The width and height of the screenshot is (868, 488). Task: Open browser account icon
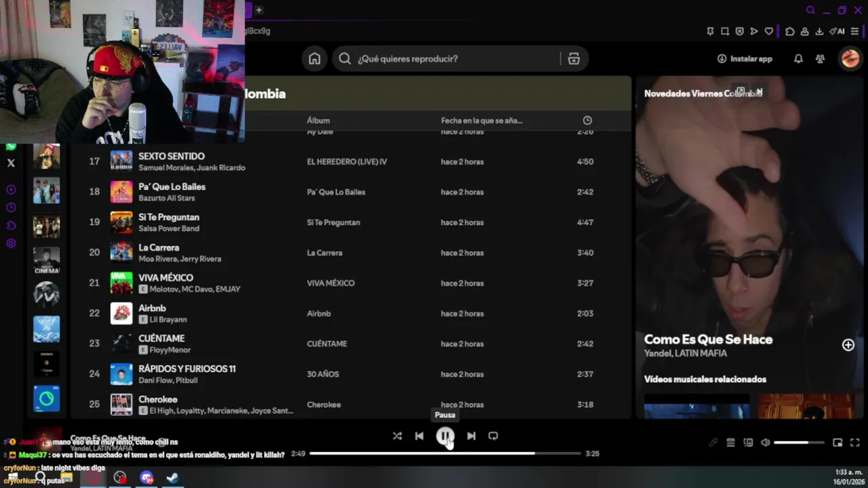point(804,31)
